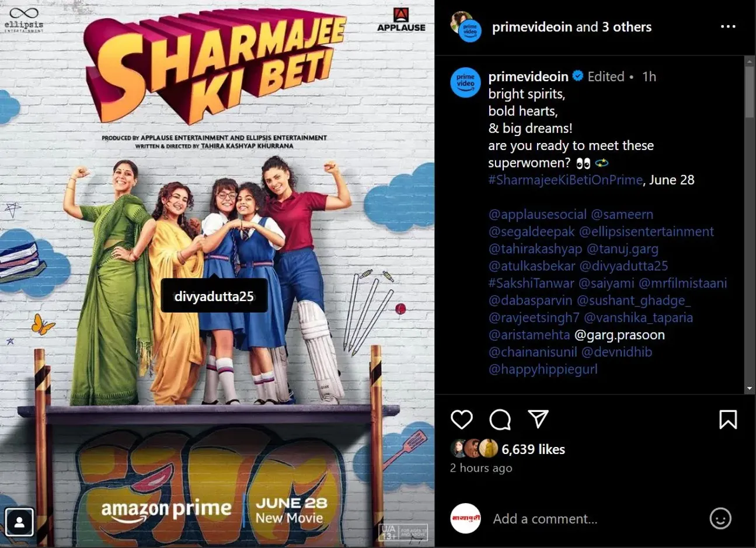Toggle tagged people icon on poster
Screen dimensions: 756x548
point(19,522)
